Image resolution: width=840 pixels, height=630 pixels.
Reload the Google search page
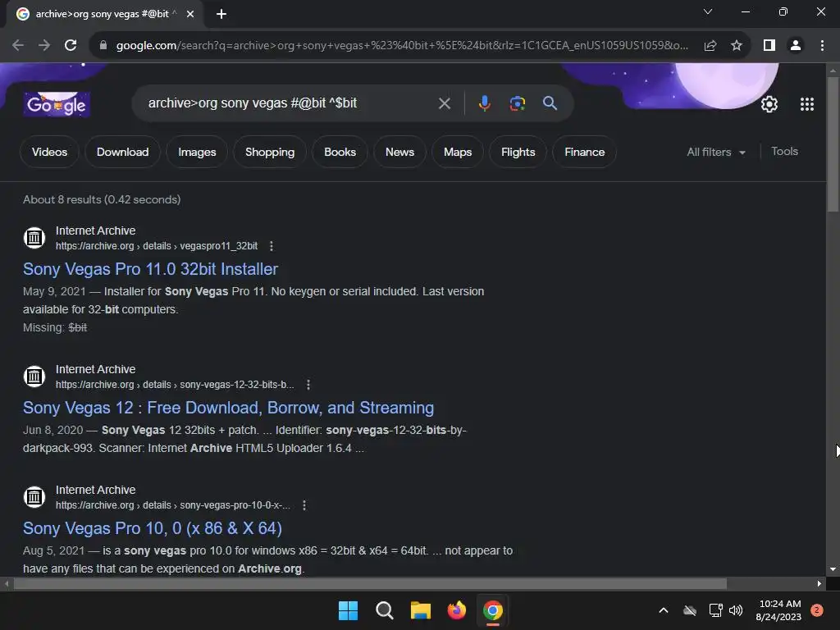tap(71, 46)
